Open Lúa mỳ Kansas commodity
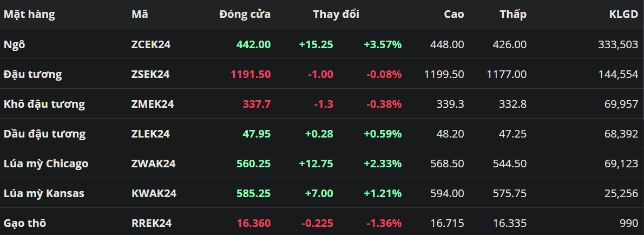 [44, 193]
